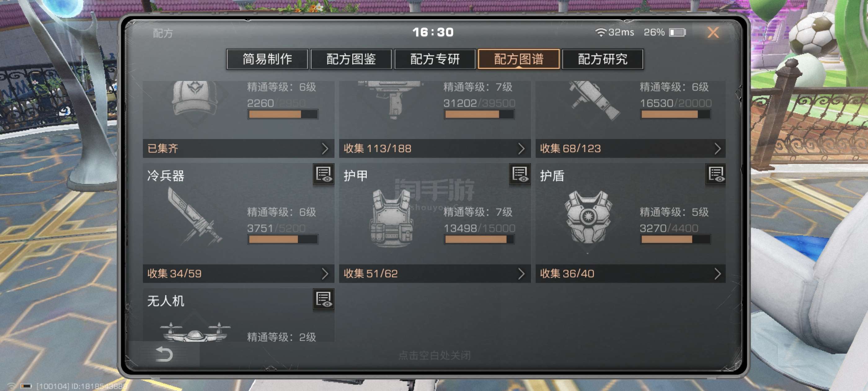
Task: Switch to the 简易制作 tab
Action: click(267, 59)
